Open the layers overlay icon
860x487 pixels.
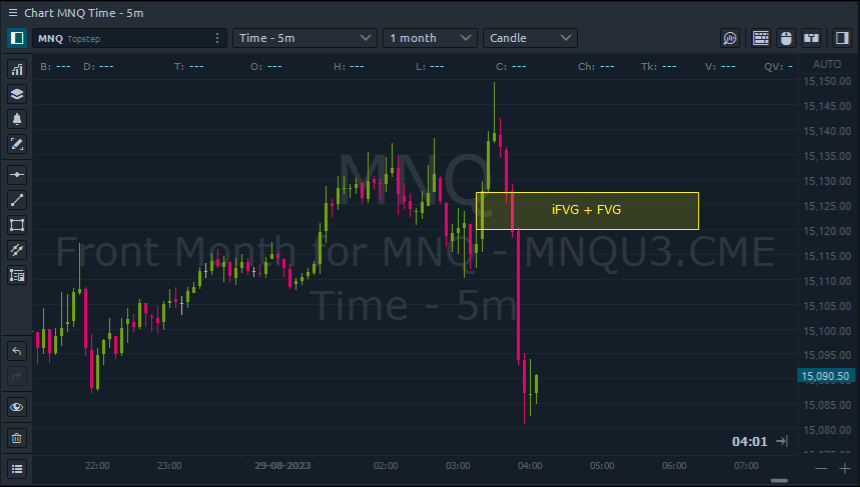click(x=17, y=94)
